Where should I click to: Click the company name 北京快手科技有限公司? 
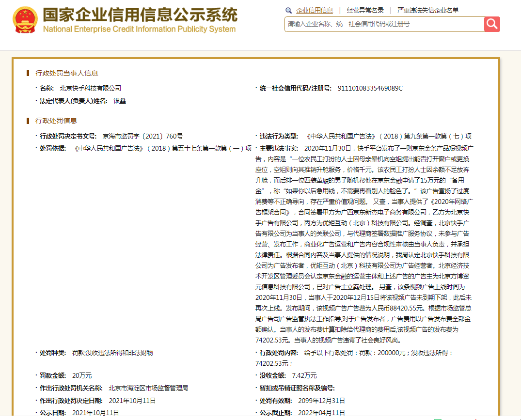click(90, 88)
